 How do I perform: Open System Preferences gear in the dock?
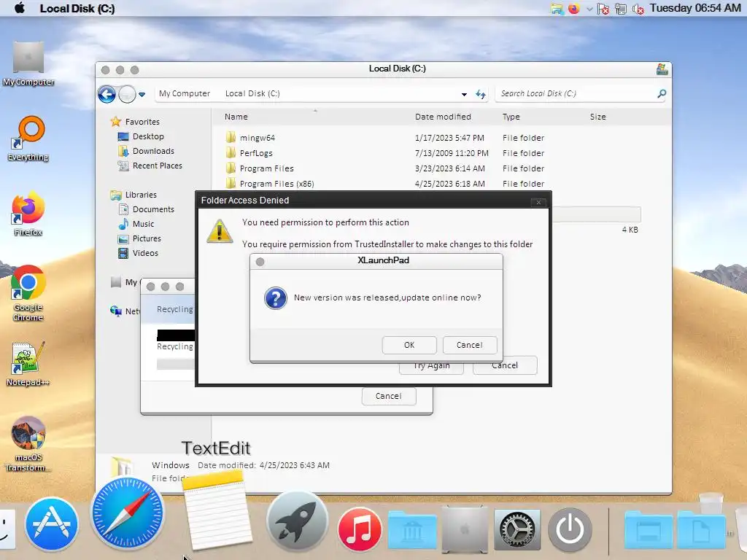(x=517, y=529)
